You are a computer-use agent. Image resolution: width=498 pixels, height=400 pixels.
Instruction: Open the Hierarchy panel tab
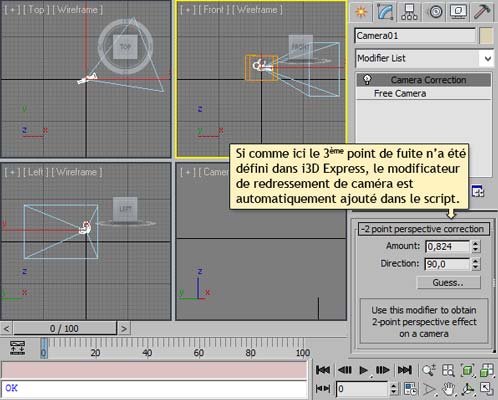click(409, 12)
